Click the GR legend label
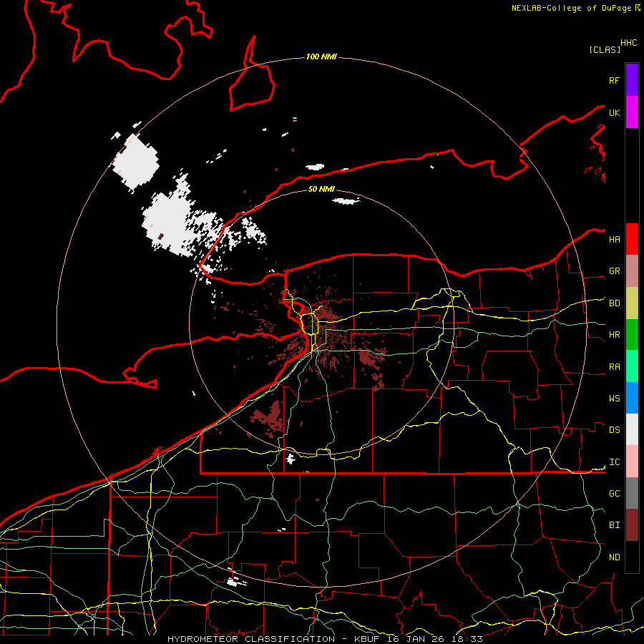The height and width of the screenshot is (644, 644). pyautogui.click(x=614, y=271)
